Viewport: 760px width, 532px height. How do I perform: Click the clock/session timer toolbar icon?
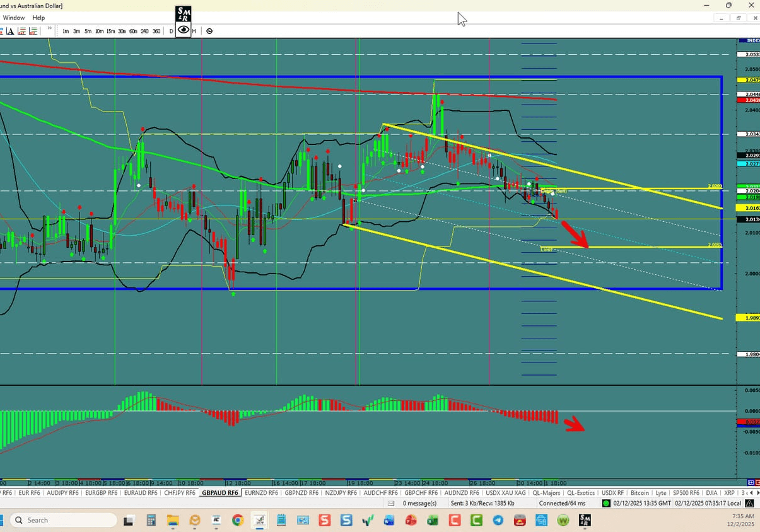209,30
